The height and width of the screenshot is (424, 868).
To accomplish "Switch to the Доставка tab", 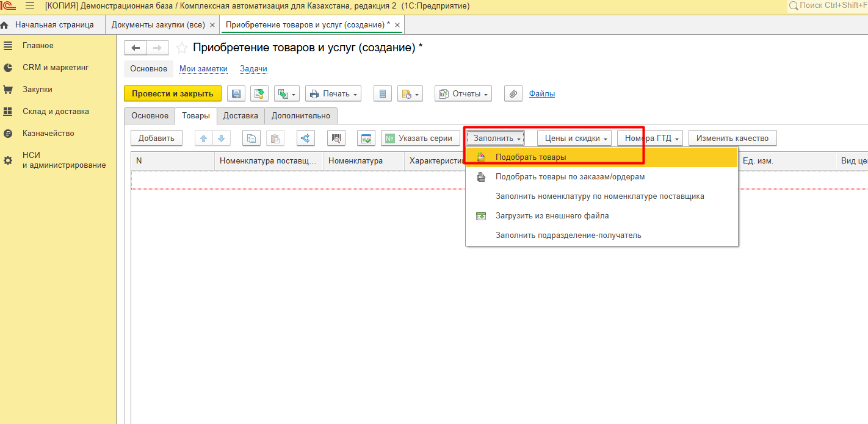I will pyautogui.click(x=241, y=116).
